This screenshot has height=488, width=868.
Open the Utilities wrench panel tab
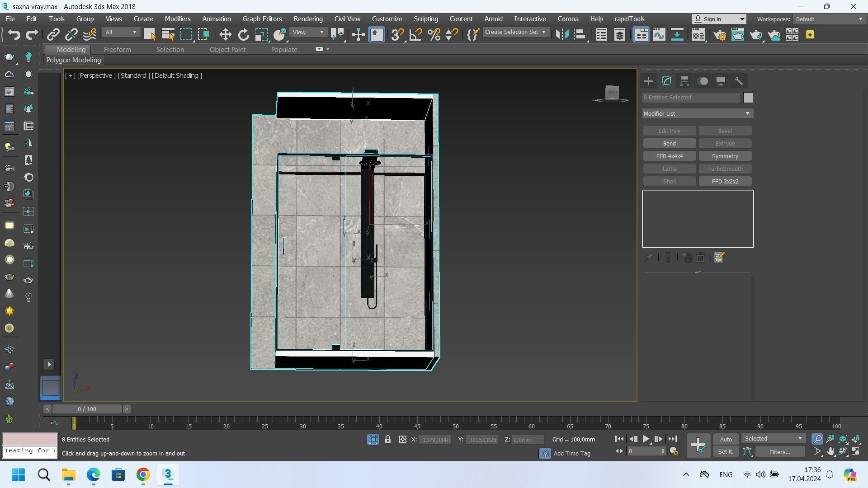[739, 81]
